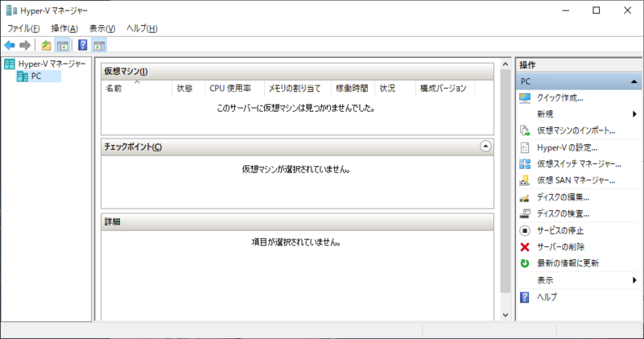Click the Help (ヘルプ) icon in Actions pane
Viewport: 644px width, 339px height.
(x=525, y=297)
